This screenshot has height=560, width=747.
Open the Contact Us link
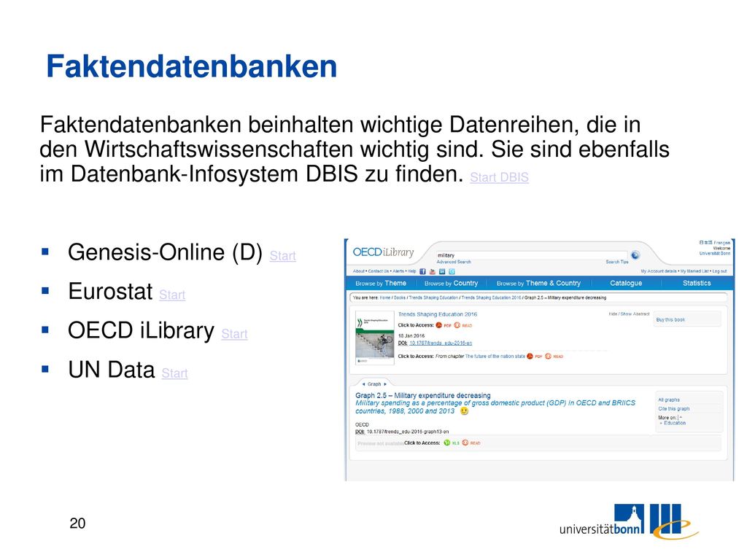coord(379,271)
